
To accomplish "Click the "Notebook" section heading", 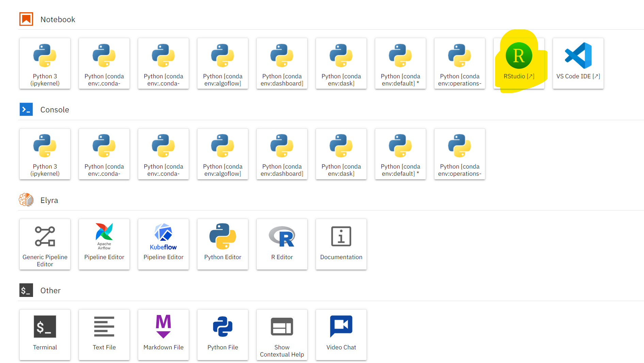I will 58,19.
